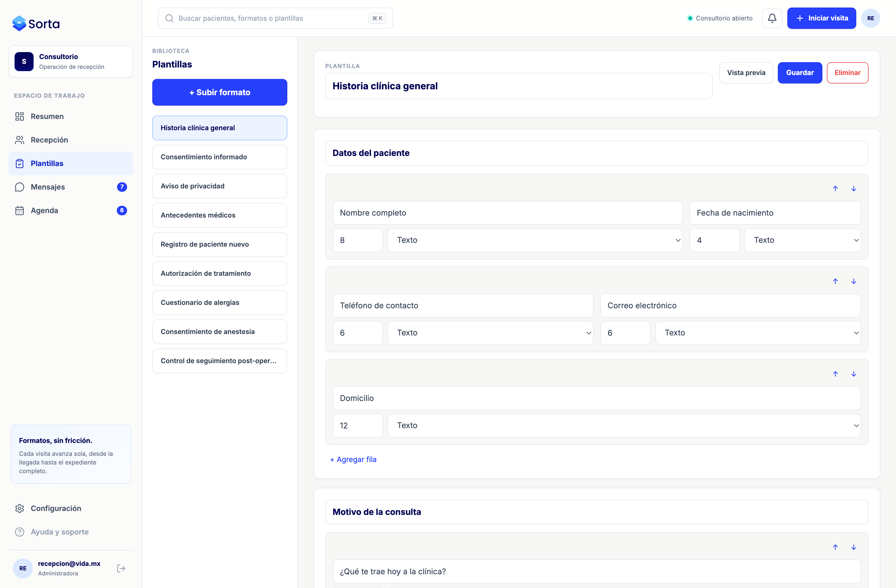
Task: Click Iniciar visita button
Action: pyautogui.click(x=822, y=18)
